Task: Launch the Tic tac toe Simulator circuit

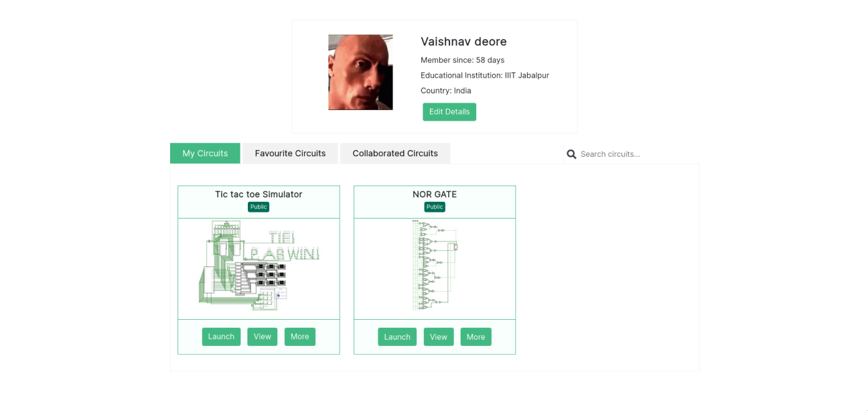Action: pyautogui.click(x=221, y=337)
